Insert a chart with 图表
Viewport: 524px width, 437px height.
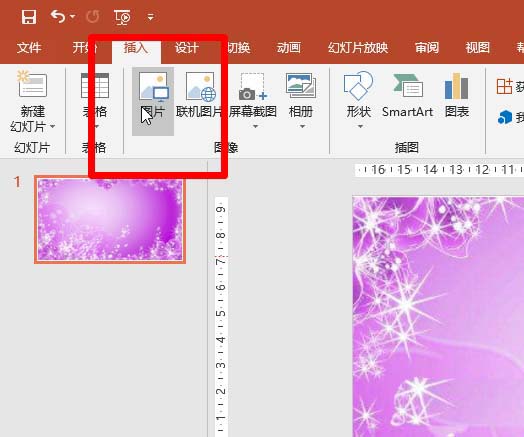pyautogui.click(x=457, y=96)
